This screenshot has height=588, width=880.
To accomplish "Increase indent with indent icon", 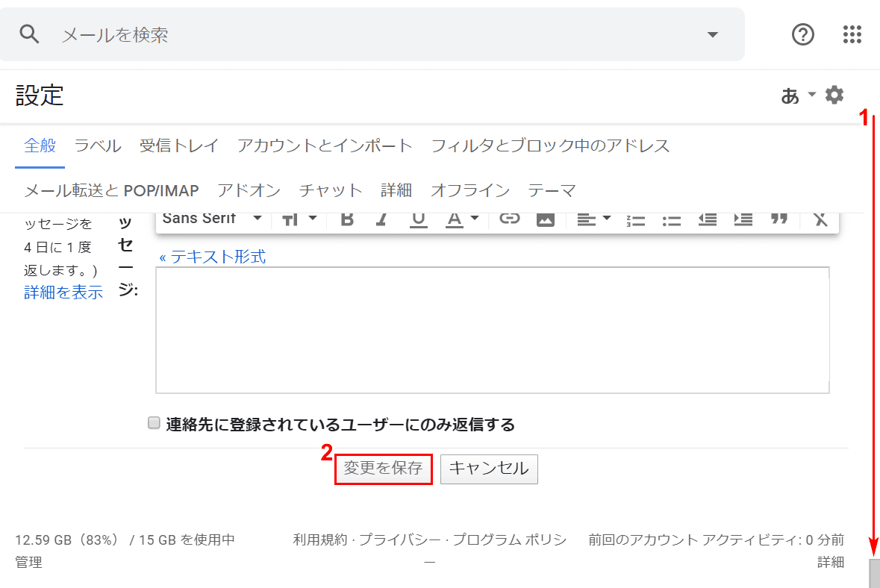I will (x=743, y=219).
